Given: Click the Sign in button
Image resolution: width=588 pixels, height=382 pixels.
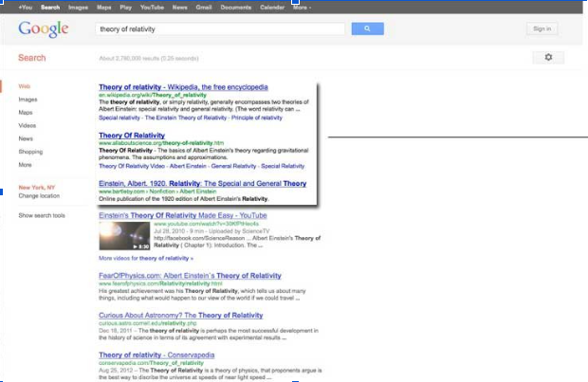Looking at the screenshot, I should [542, 28].
